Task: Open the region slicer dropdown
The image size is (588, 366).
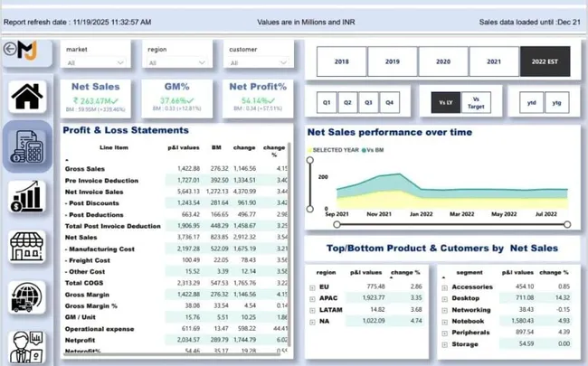Action: pos(177,62)
